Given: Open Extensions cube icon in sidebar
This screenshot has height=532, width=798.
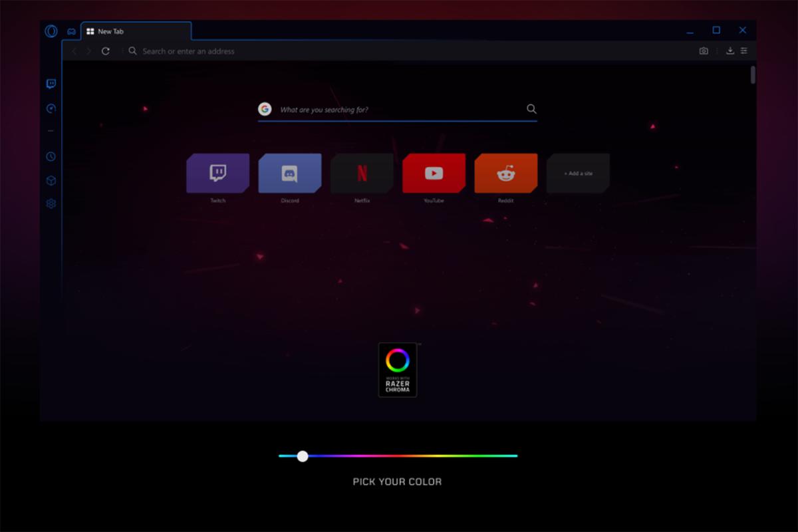Looking at the screenshot, I should (x=51, y=181).
